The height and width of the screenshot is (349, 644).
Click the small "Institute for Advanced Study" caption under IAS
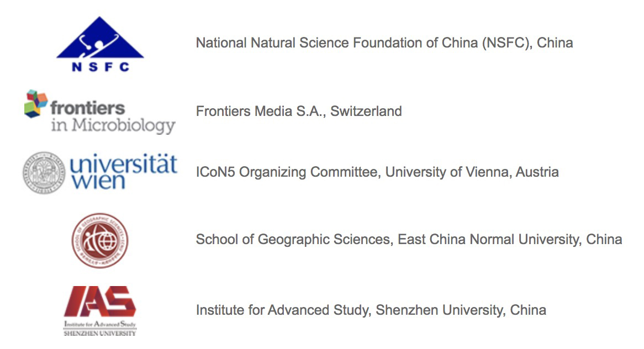(x=100, y=324)
